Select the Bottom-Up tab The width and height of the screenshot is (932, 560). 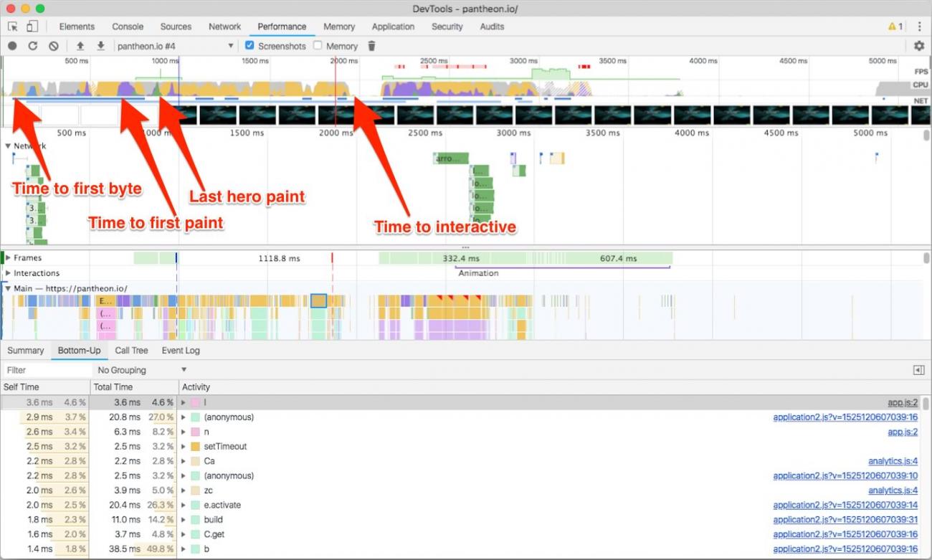79,351
